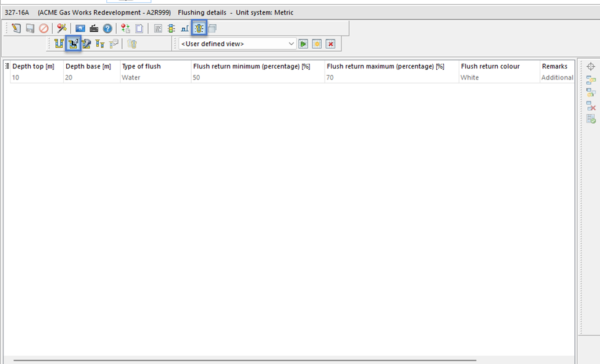Click the blue help question mark icon
This screenshot has width=600, height=364.
point(107,28)
